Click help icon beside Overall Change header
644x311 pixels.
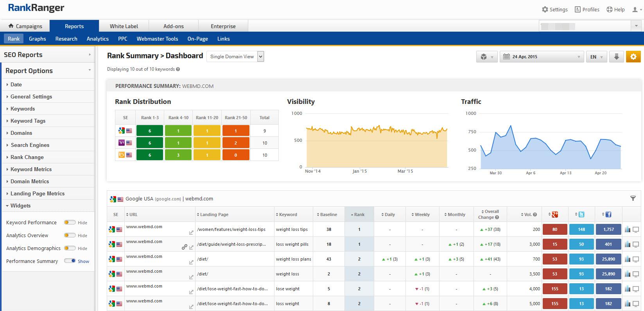coord(497,217)
